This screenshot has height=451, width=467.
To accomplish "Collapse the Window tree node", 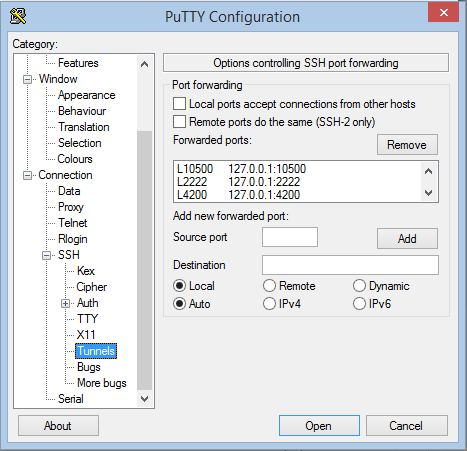I will tap(27, 79).
